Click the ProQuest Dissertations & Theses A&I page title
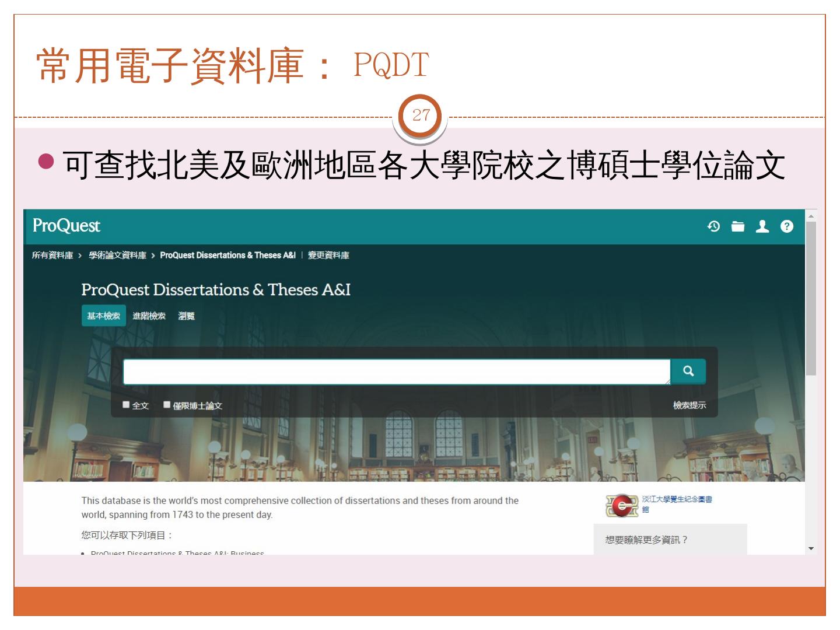Viewport: 840px width, 630px height. coord(216,289)
